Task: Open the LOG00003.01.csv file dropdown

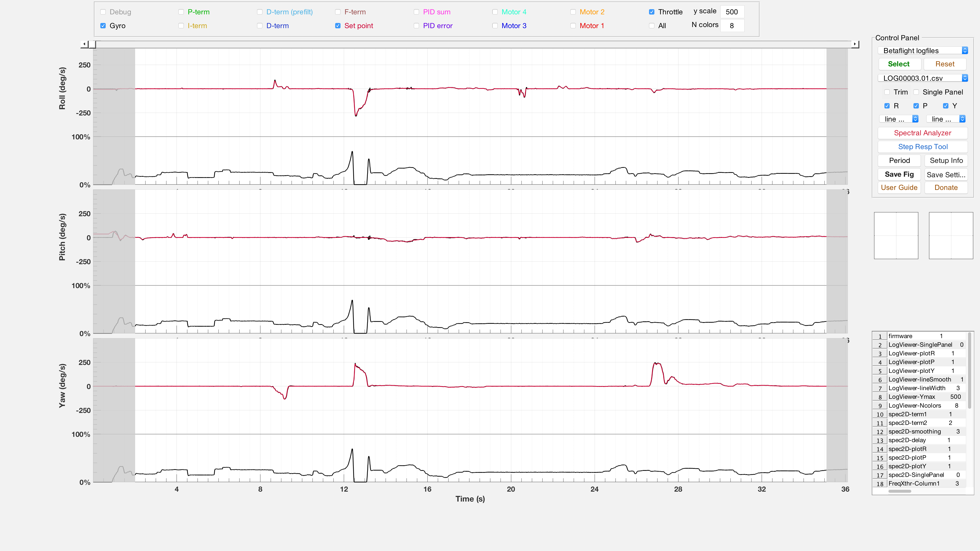Action: click(922, 78)
